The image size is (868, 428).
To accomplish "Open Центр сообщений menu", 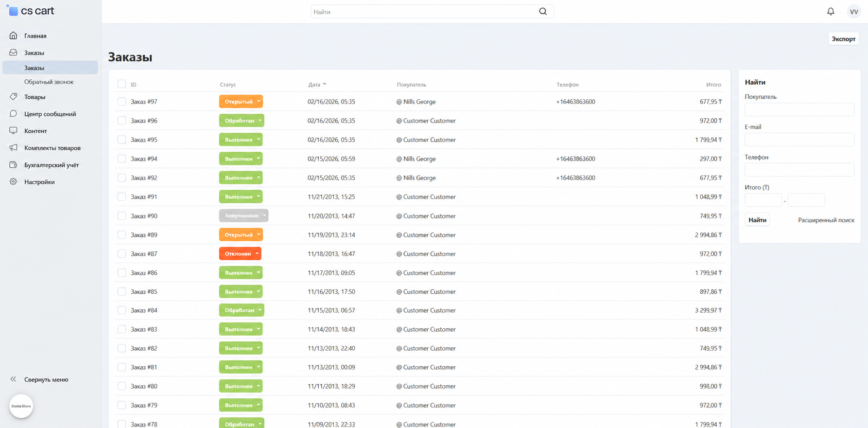I will point(50,114).
